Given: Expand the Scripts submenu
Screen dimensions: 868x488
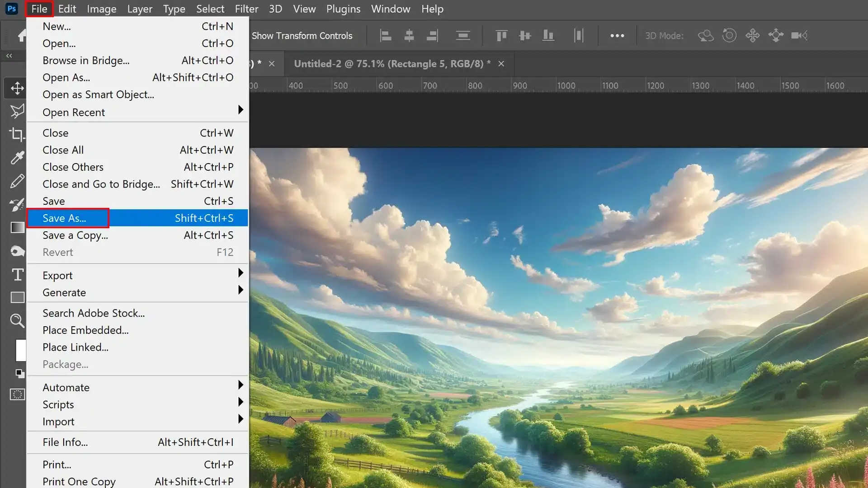Looking at the screenshot, I should pos(137,404).
